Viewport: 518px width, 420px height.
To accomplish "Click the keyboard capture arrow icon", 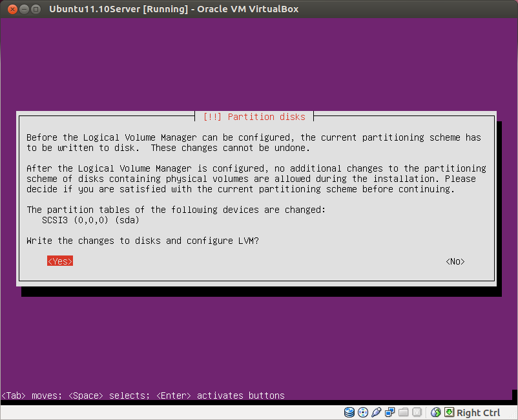I will (x=448, y=412).
